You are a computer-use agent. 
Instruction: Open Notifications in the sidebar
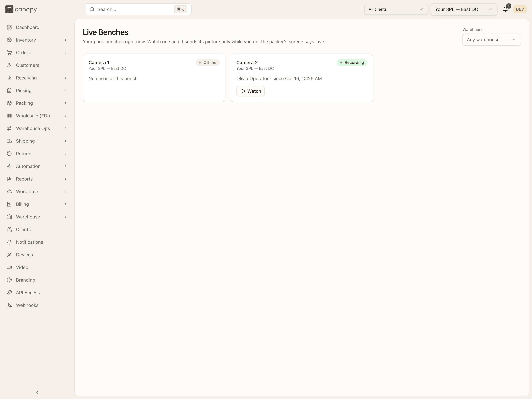tap(37, 242)
